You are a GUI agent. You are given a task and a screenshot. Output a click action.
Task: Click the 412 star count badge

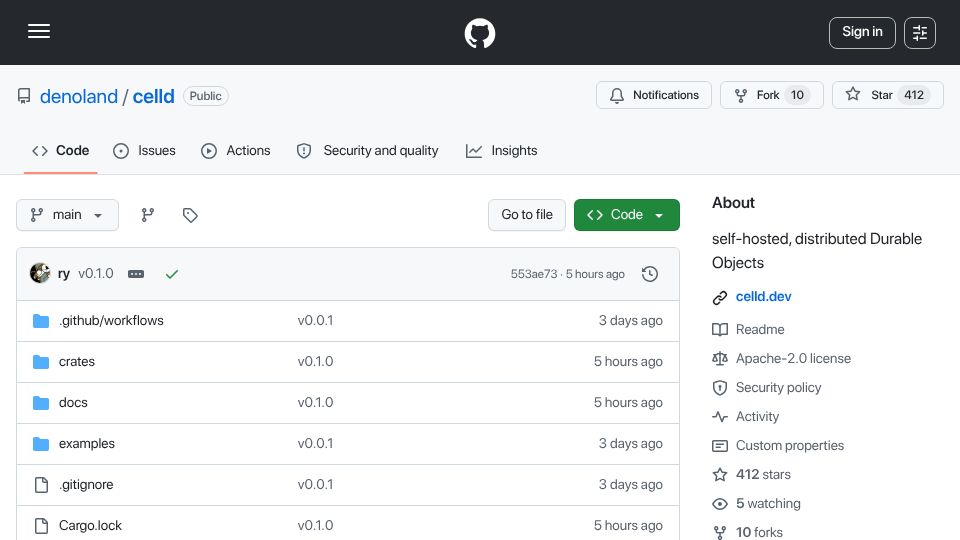[x=914, y=95]
